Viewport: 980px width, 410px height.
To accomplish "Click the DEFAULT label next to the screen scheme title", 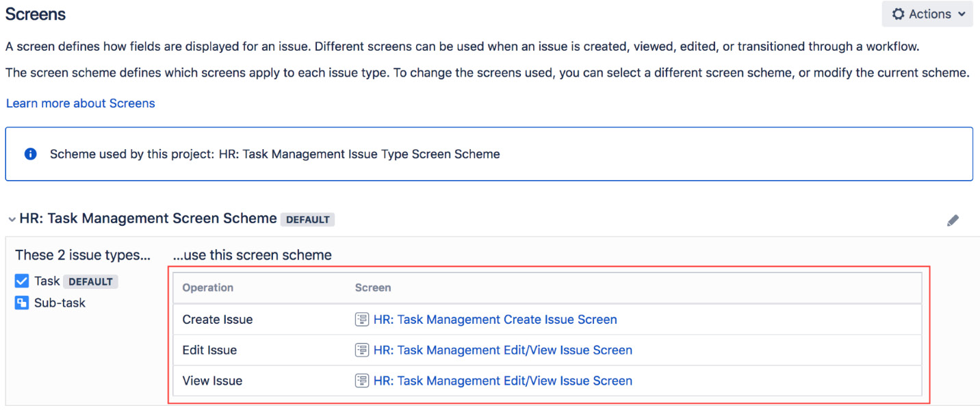I will click(x=307, y=220).
